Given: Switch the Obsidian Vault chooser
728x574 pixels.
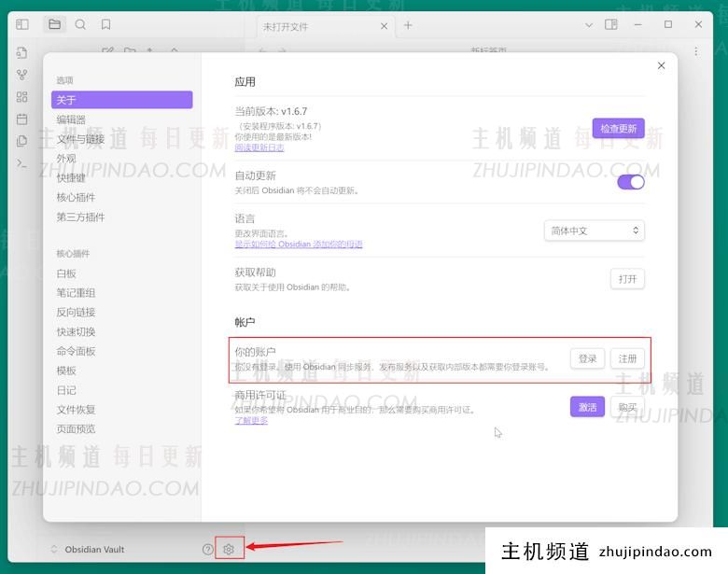Looking at the screenshot, I should 89,550.
